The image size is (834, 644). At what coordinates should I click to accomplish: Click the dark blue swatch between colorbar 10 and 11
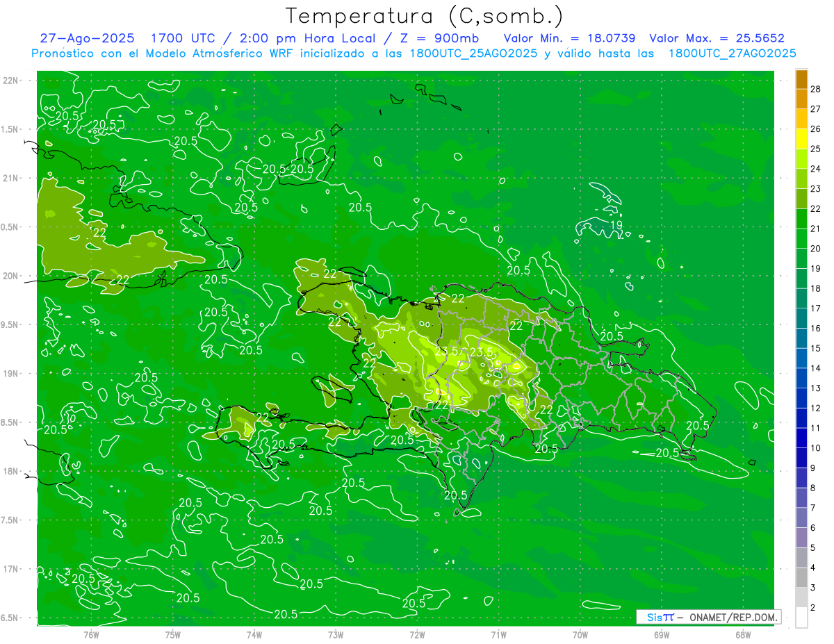coord(801,438)
